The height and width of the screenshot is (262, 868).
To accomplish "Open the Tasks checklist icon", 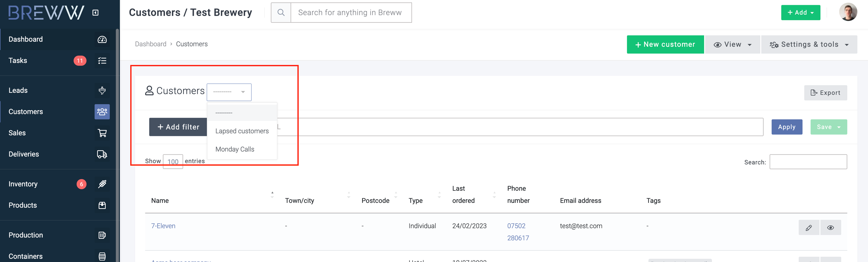I will [102, 61].
